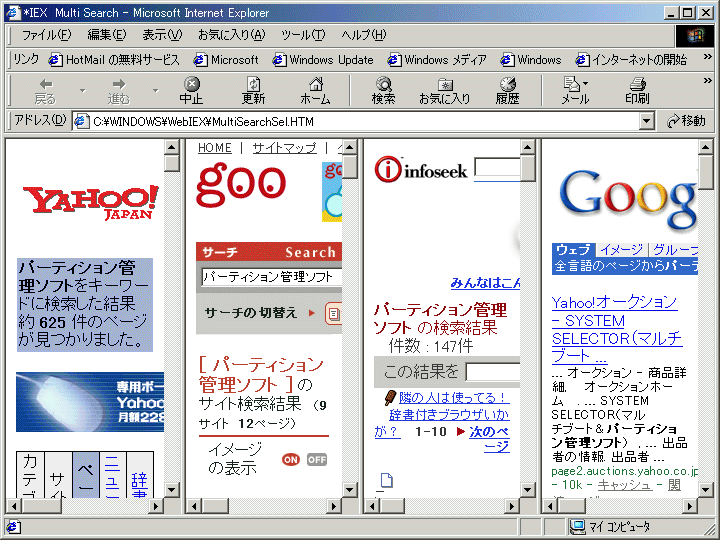The height and width of the screenshot is (540, 720).
Task: Open the address bar dropdown list
Action: point(647,122)
